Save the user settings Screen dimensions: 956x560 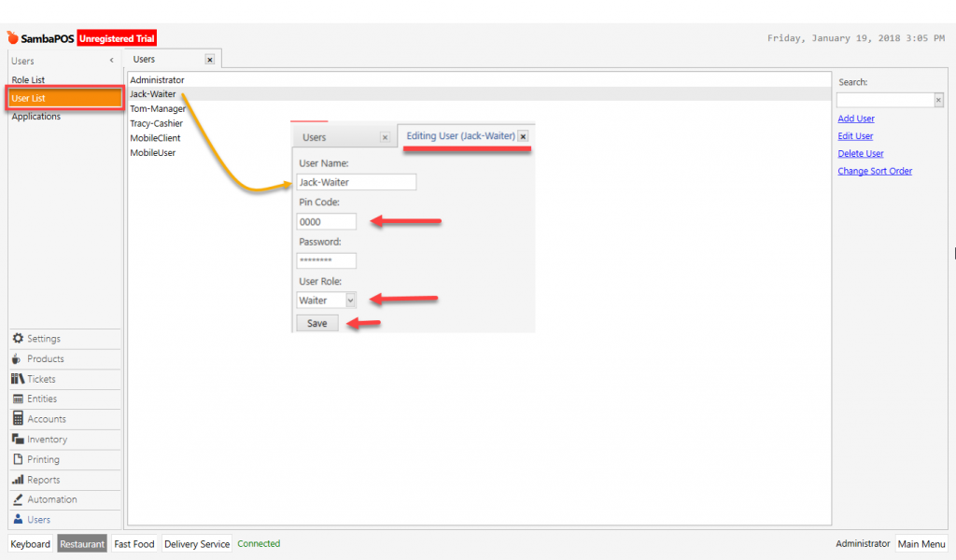[317, 324]
